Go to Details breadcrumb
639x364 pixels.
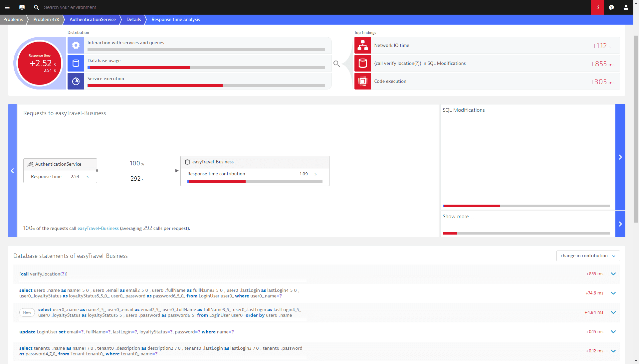coord(133,19)
